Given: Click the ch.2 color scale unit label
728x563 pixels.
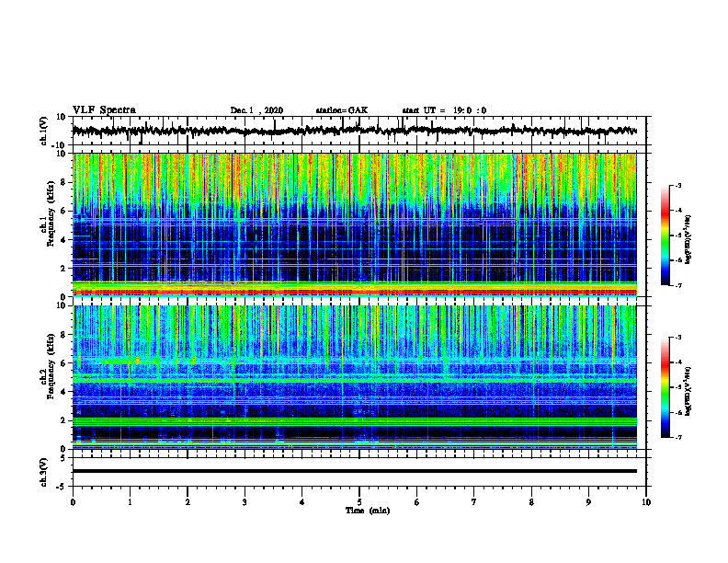Looking at the screenshot, I should pyautogui.click(x=688, y=391).
